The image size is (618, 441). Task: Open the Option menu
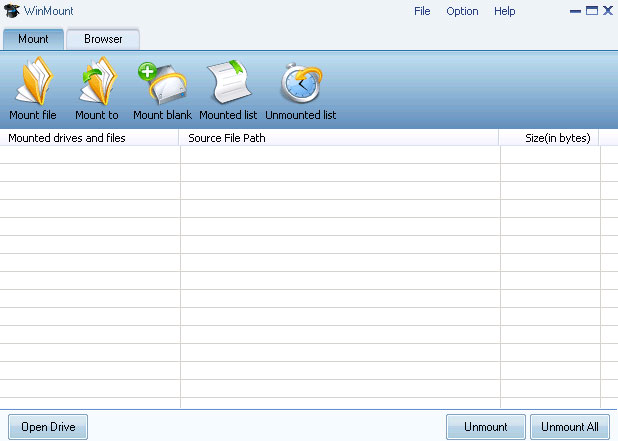point(462,11)
